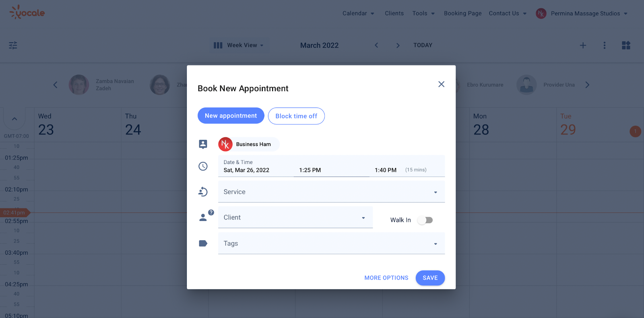The height and width of the screenshot is (318, 644).
Task: Go to the next month arrow
Action: pos(398,45)
